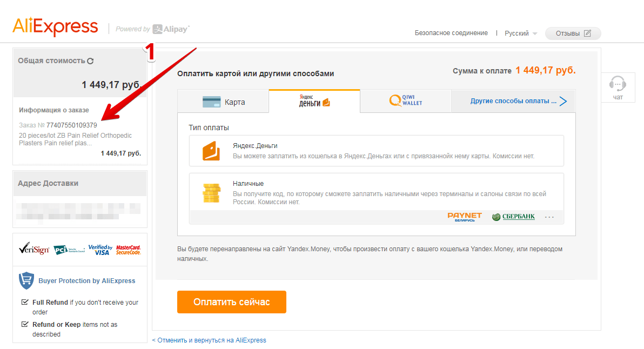Click the Информация о заказе label
The image size is (644, 349).
click(54, 110)
